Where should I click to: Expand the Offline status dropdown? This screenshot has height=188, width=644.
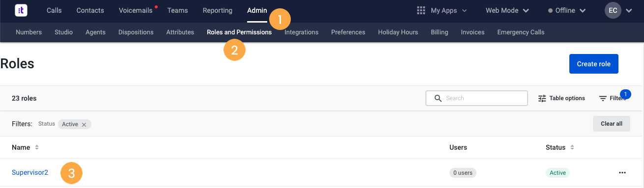pyautogui.click(x=567, y=10)
